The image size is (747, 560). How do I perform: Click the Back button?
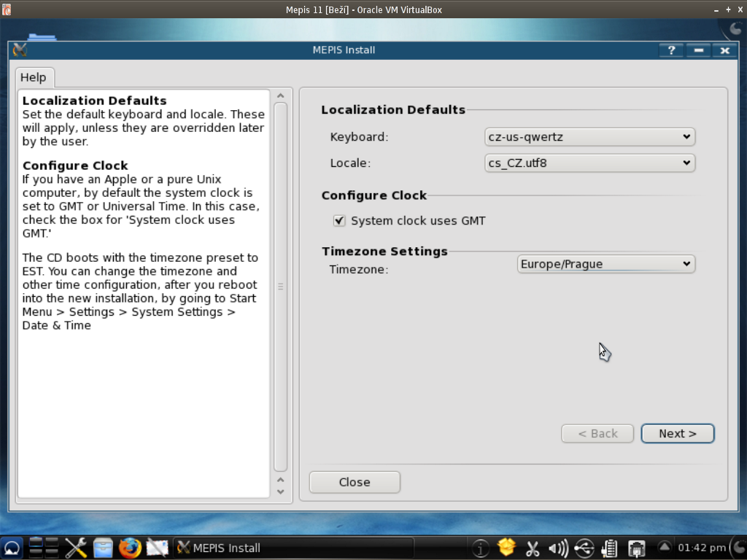coord(597,433)
